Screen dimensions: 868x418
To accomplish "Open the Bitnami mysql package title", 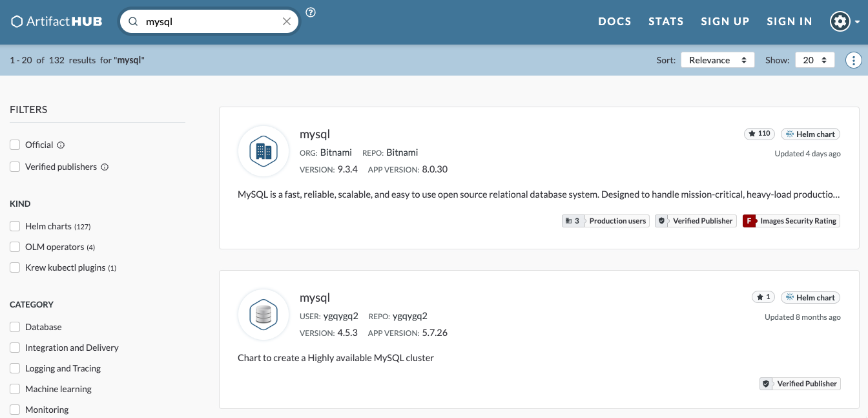I will 315,134.
